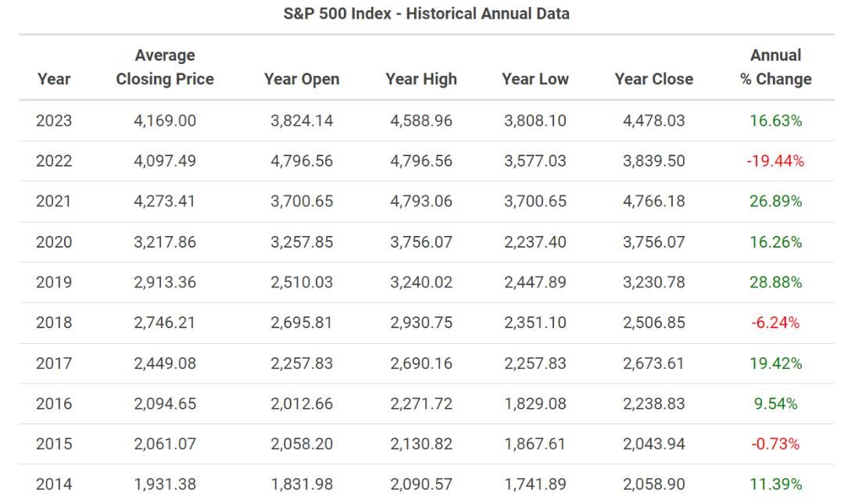Click the 2021 year close value 4,766.18

point(654,202)
